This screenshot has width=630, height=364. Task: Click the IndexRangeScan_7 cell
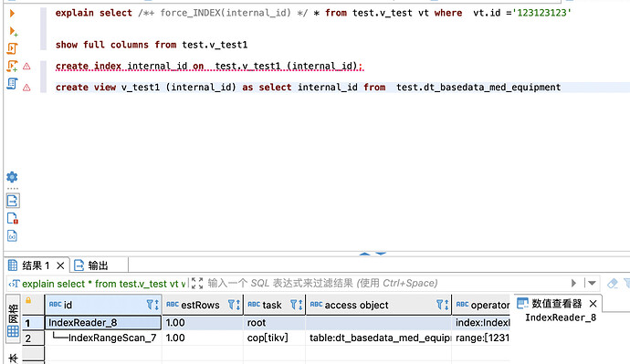coord(103,338)
